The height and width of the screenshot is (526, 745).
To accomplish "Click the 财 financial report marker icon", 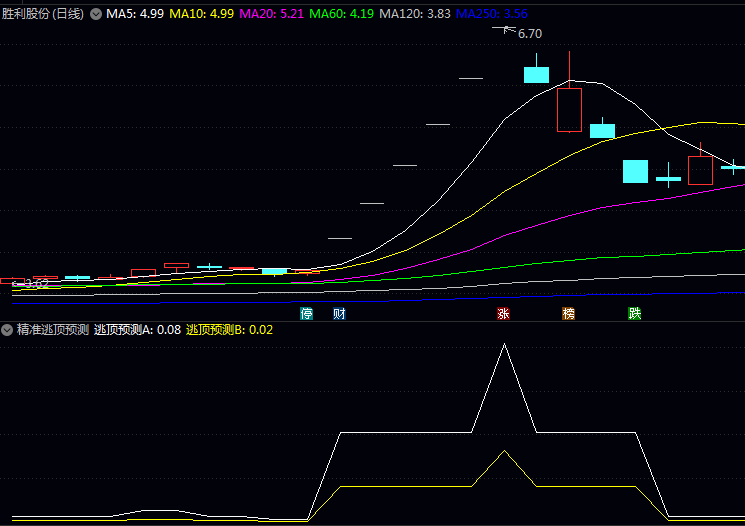I will click(339, 314).
